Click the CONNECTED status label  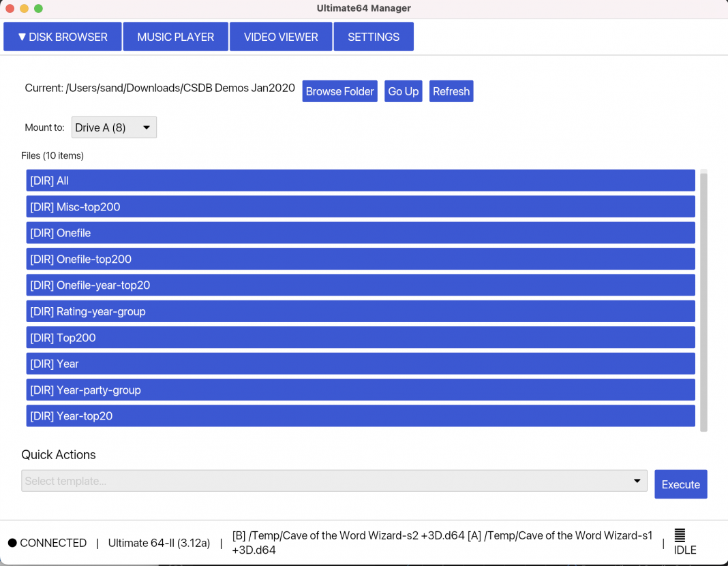[53, 543]
